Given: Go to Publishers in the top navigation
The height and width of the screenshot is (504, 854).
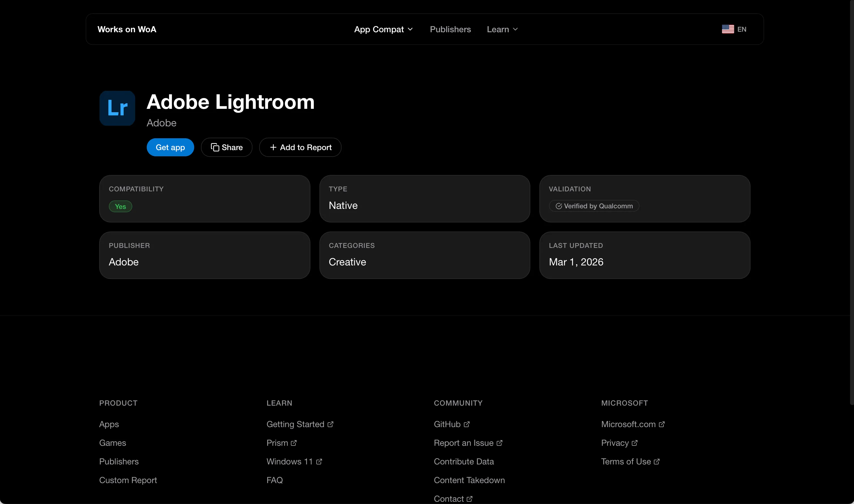Looking at the screenshot, I should pos(450,30).
